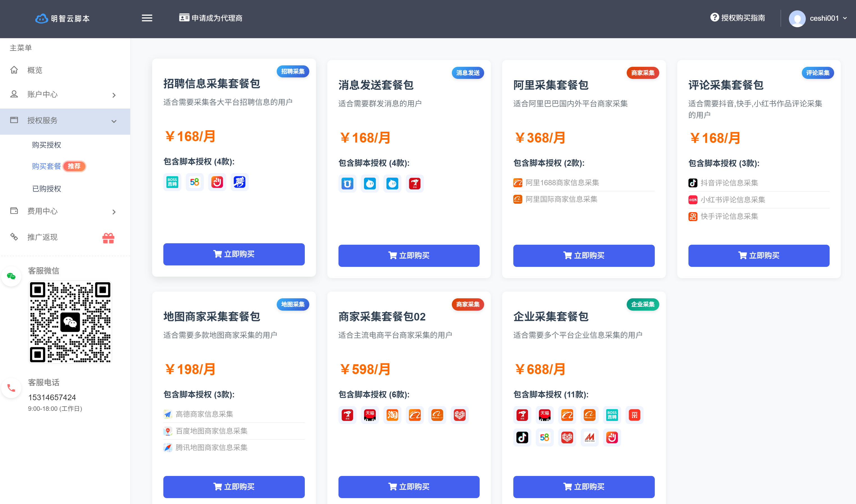
Task: Click the Made-in-China icon in 企业采集套餐包
Action: coord(589,437)
